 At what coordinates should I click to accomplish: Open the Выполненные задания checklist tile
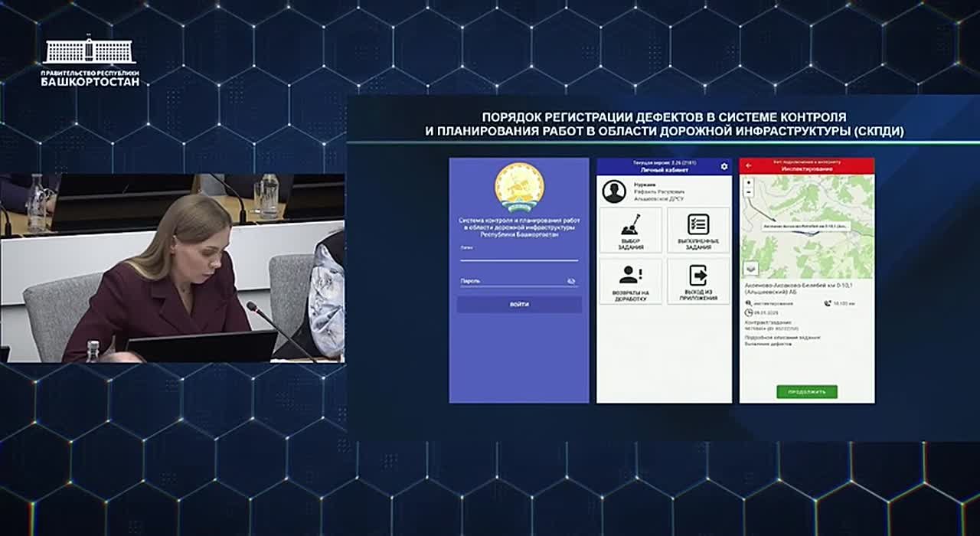(698, 230)
